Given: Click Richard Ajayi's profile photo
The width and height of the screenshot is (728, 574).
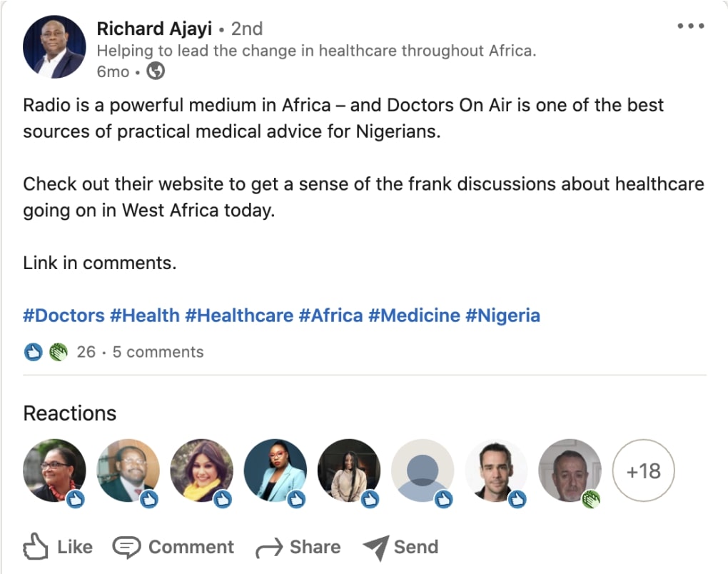Looking at the screenshot, I should (54, 46).
